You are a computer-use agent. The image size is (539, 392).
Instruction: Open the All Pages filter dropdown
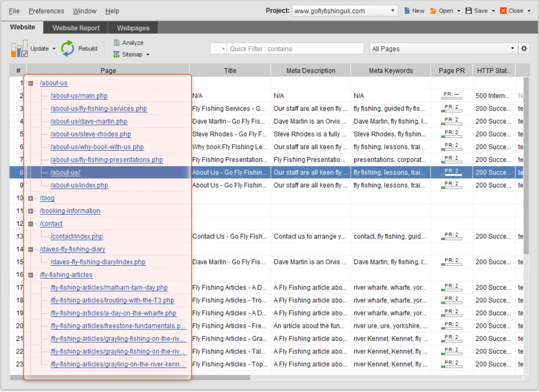(512, 48)
